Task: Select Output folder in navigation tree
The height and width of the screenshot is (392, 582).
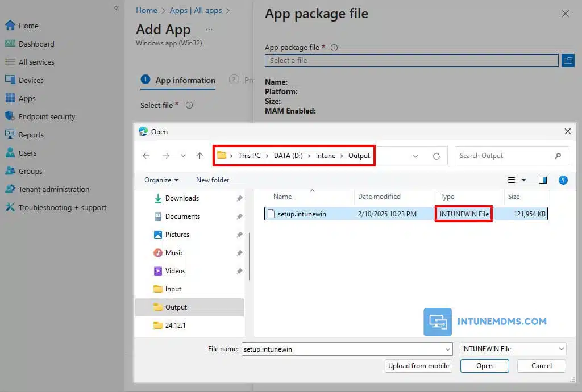Action: (190, 307)
